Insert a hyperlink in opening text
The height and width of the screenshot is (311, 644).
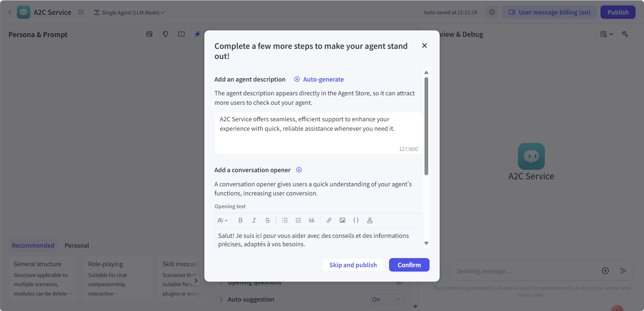tap(329, 220)
